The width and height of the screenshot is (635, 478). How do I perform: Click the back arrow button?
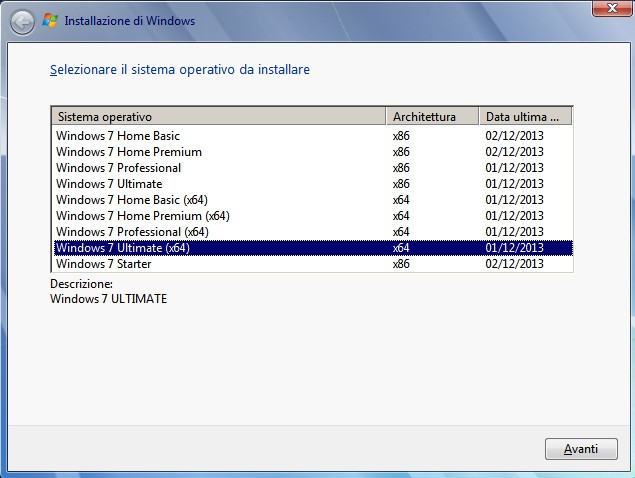pyautogui.click(x=22, y=22)
